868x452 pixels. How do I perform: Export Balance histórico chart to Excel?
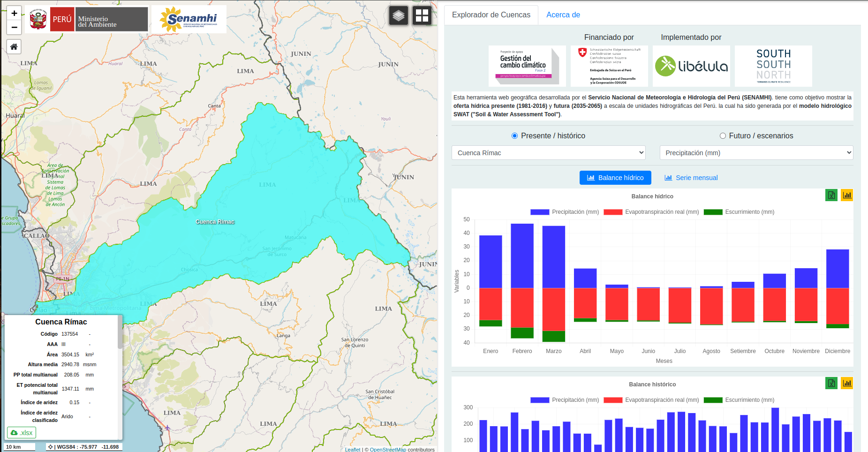(831, 383)
